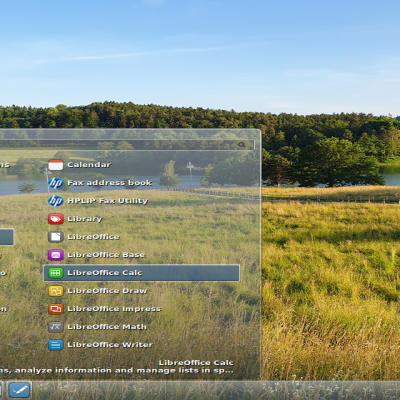Launch Fax address book hp icon

pos(56,183)
